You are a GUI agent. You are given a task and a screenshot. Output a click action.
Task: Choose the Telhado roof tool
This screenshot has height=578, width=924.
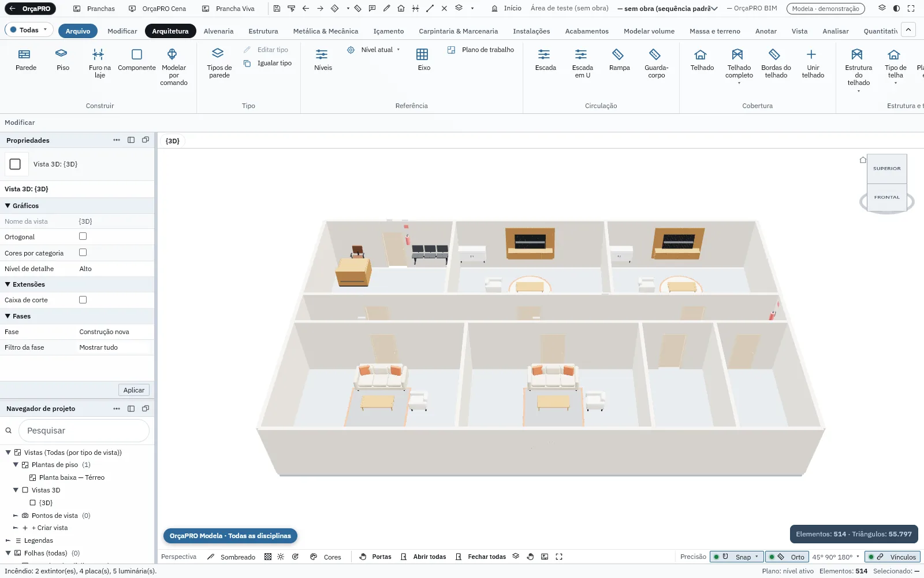[x=701, y=60]
